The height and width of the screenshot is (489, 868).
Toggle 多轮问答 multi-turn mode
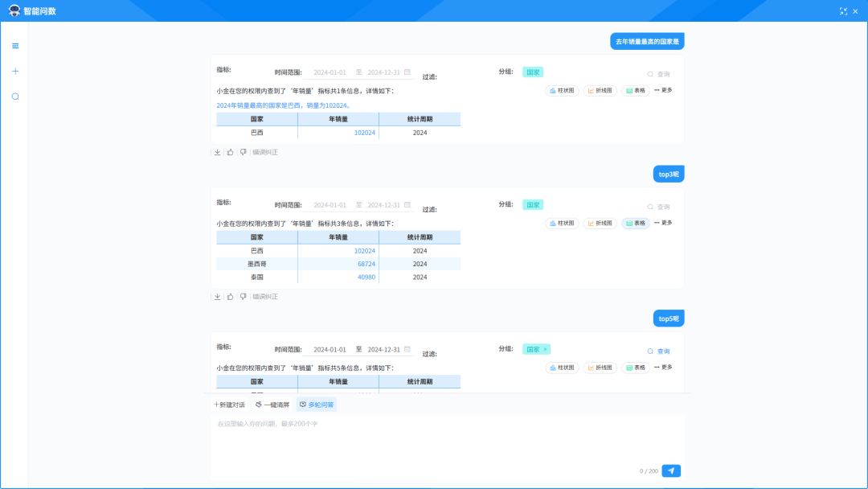[x=317, y=405]
